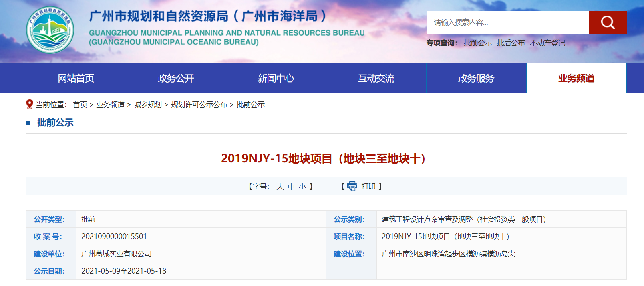Click 批前公示 at the end of the breadcrumb
Screen dimensions: 644x286
click(251, 105)
